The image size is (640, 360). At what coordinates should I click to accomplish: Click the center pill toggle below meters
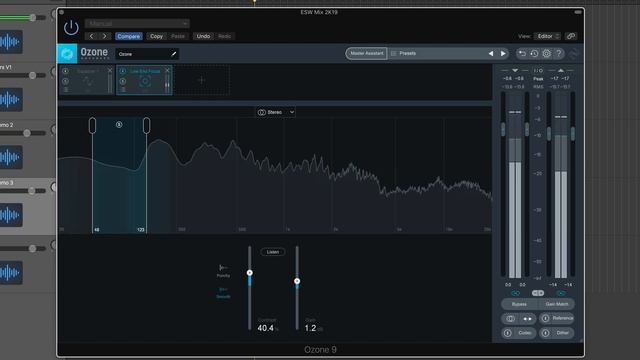(538, 293)
